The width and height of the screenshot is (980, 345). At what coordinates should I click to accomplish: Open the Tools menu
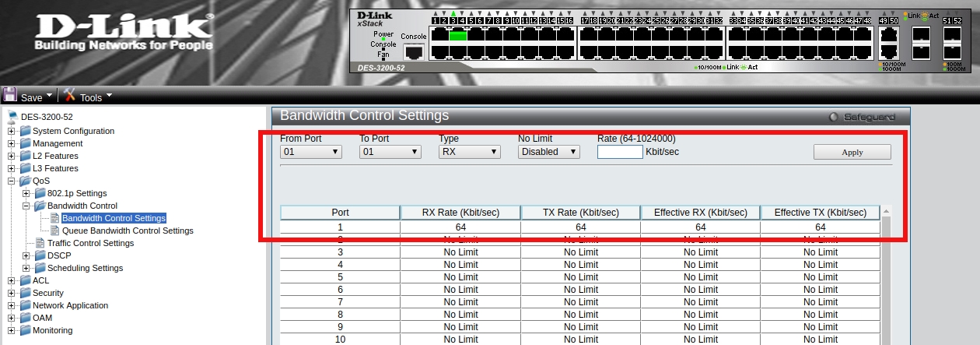click(x=88, y=97)
